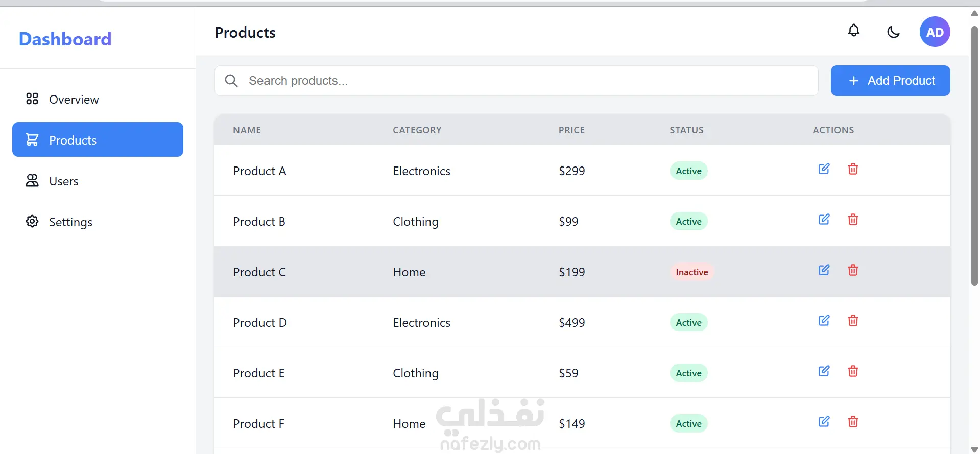Delete Product B using the trash icon
980x454 pixels.
[853, 220]
